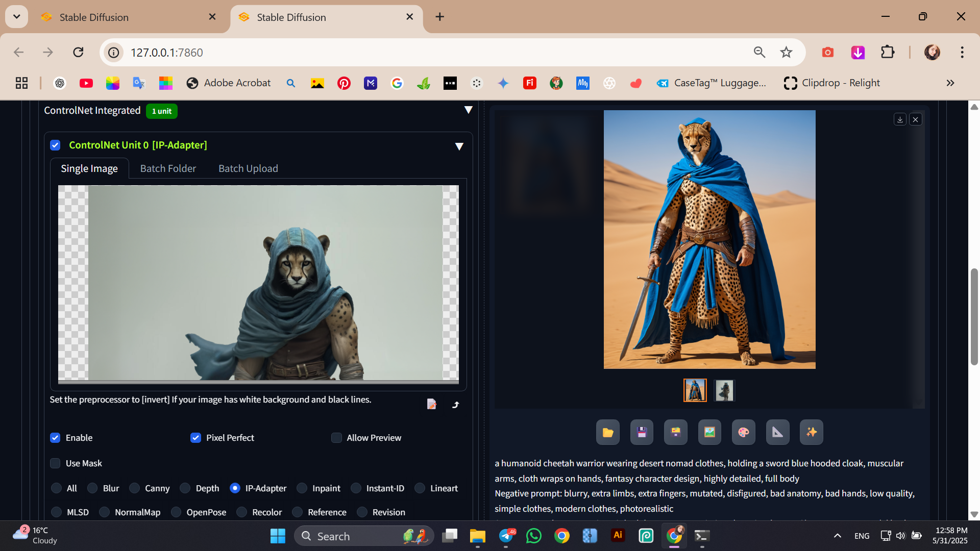Image resolution: width=980 pixels, height=551 pixels.
Task: Click the page vertical scrollbar thumb
Action: 974,316
